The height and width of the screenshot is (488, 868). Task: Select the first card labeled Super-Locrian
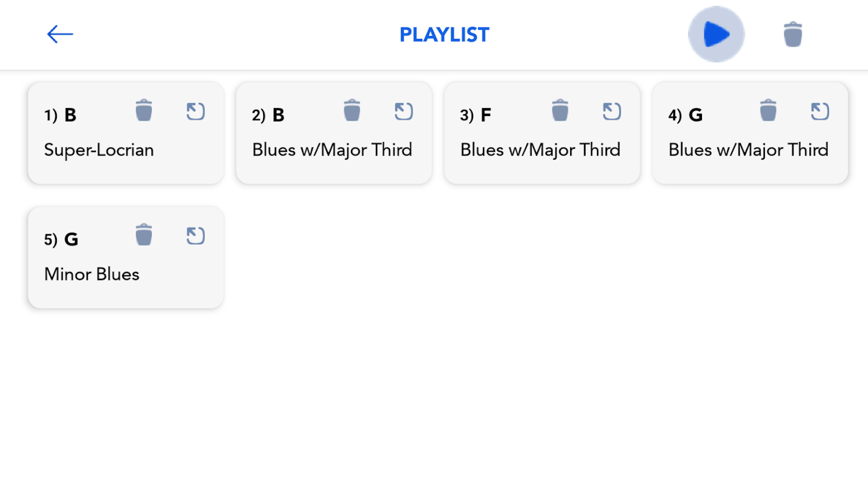pyautogui.click(x=99, y=150)
